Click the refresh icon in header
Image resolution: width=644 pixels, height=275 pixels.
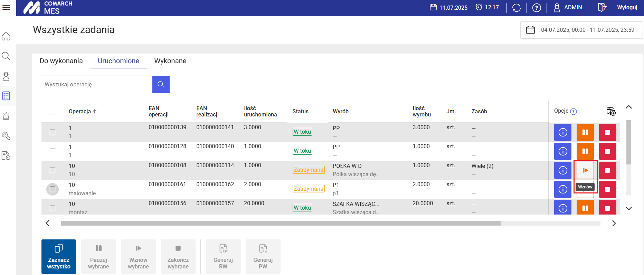click(x=516, y=8)
